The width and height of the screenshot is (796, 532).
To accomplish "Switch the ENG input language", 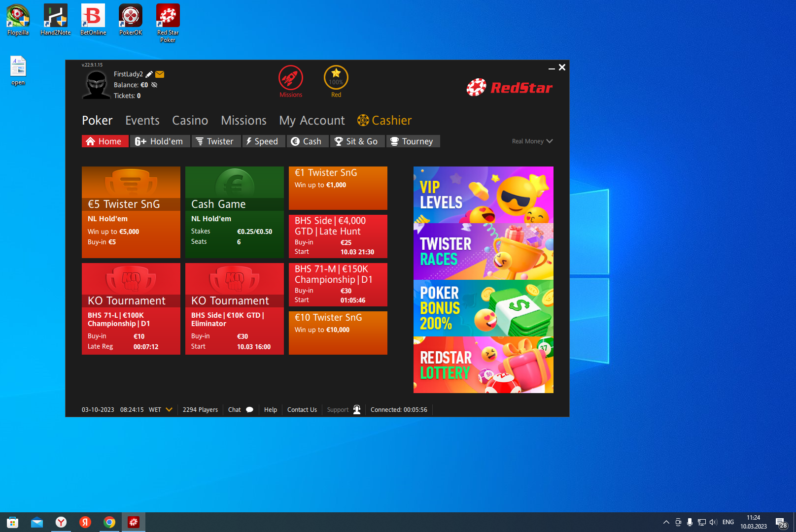I will (x=728, y=522).
